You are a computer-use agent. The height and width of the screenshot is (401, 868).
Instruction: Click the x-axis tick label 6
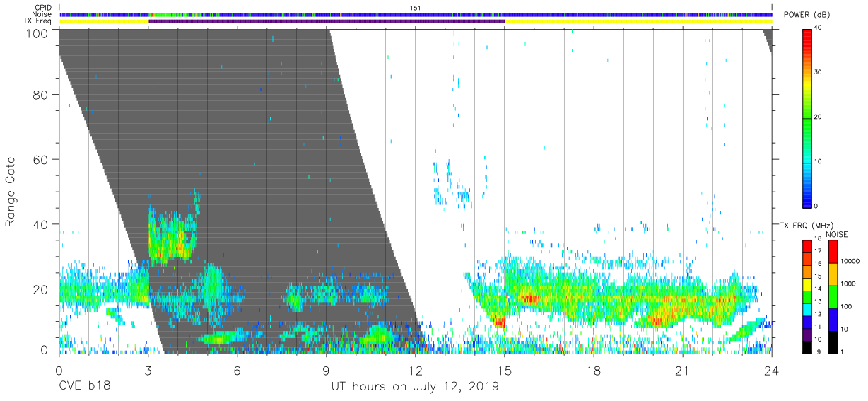tap(237, 371)
